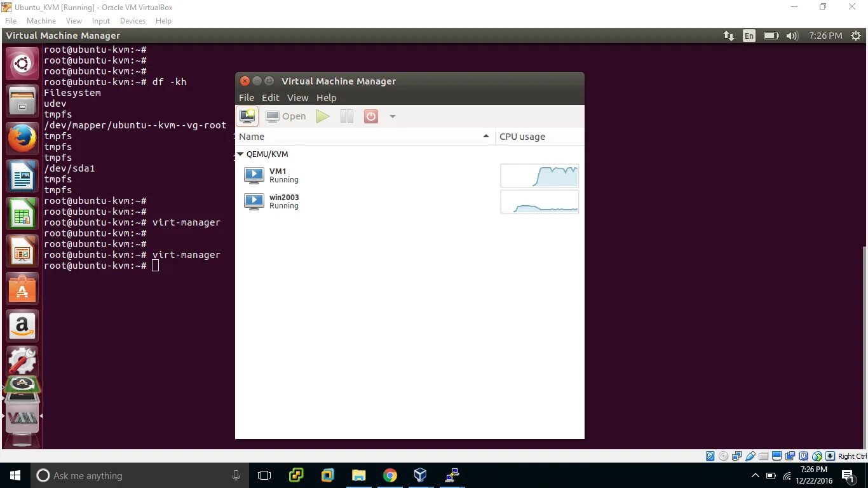Launch LibreOffice Calc from the launcher
The height and width of the screenshot is (488, 868).
(22, 213)
